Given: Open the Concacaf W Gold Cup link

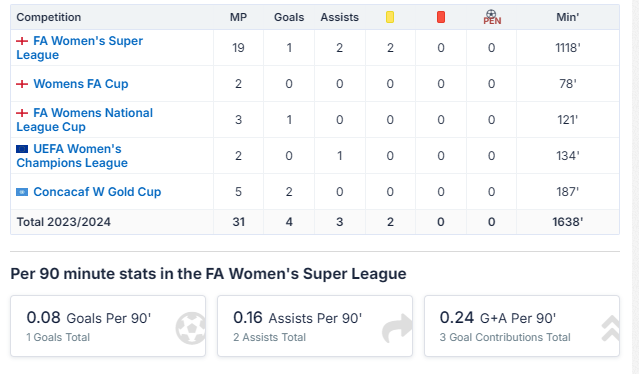Looking at the screenshot, I should pyautogui.click(x=97, y=192).
